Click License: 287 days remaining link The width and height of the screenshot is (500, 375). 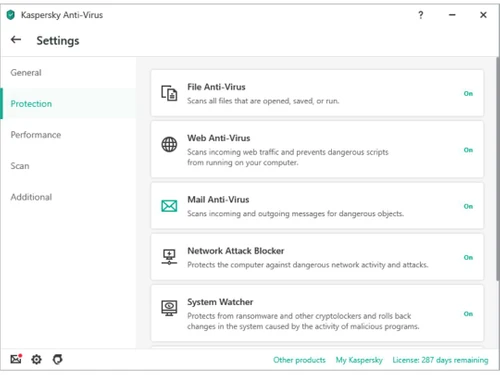click(440, 360)
